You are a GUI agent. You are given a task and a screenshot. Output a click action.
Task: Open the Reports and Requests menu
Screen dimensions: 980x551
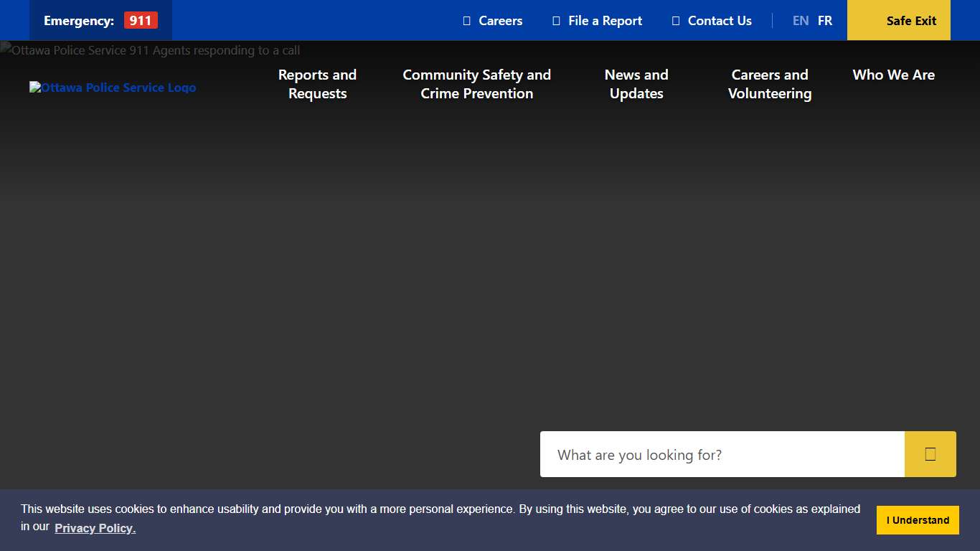point(317,84)
